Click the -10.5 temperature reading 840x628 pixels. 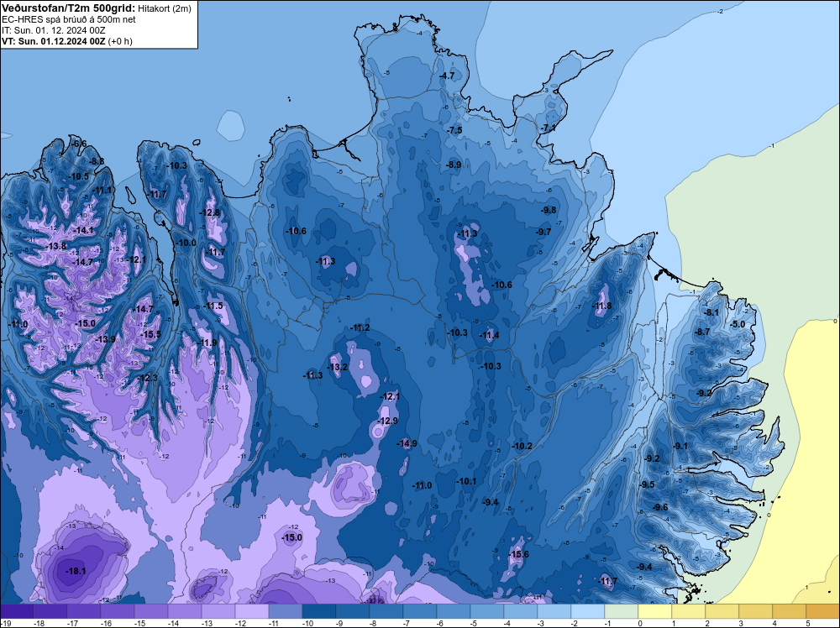[x=78, y=176]
